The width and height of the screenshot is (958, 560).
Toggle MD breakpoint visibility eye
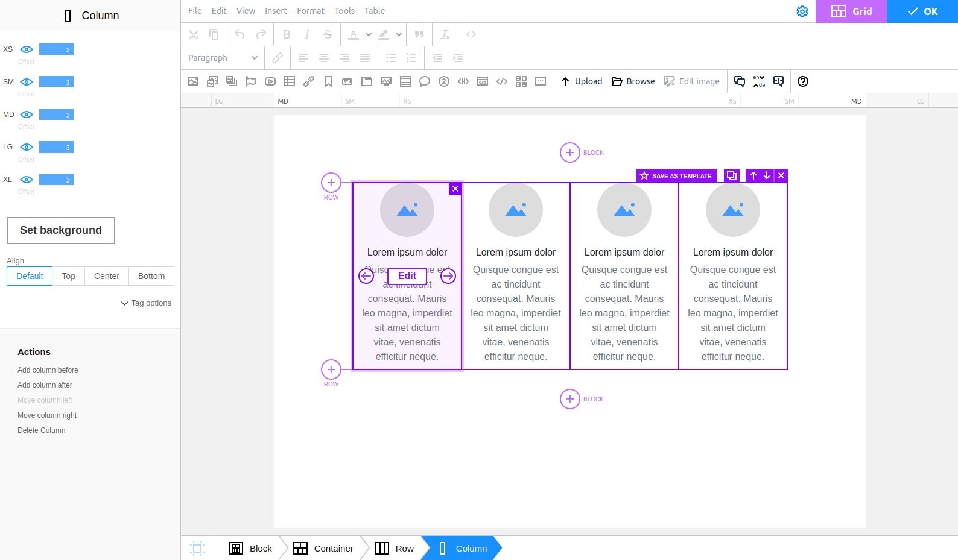[27, 115]
